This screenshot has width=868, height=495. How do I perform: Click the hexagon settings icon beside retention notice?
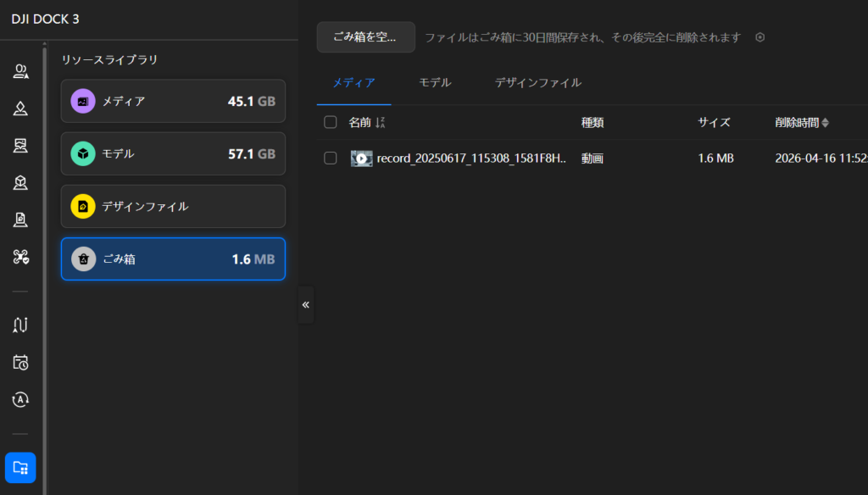click(760, 37)
